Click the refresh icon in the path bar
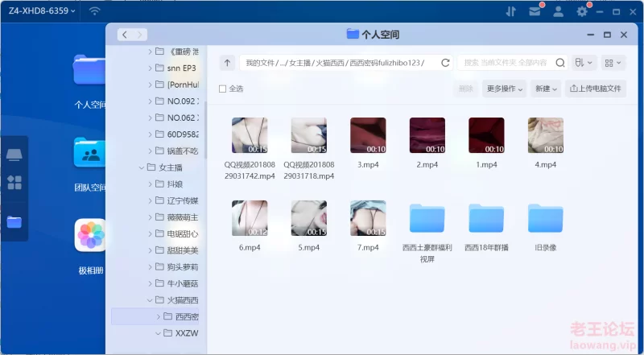Image resolution: width=644 pixels, height=355 pixels. pyautogui.click(x=445, y=63)
